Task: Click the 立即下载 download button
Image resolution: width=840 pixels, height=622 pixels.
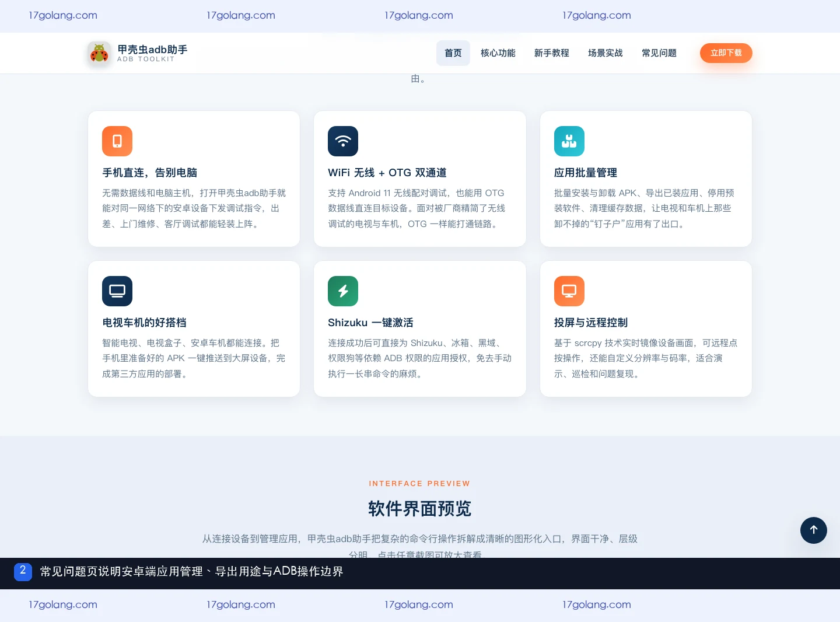Action: 726,53
